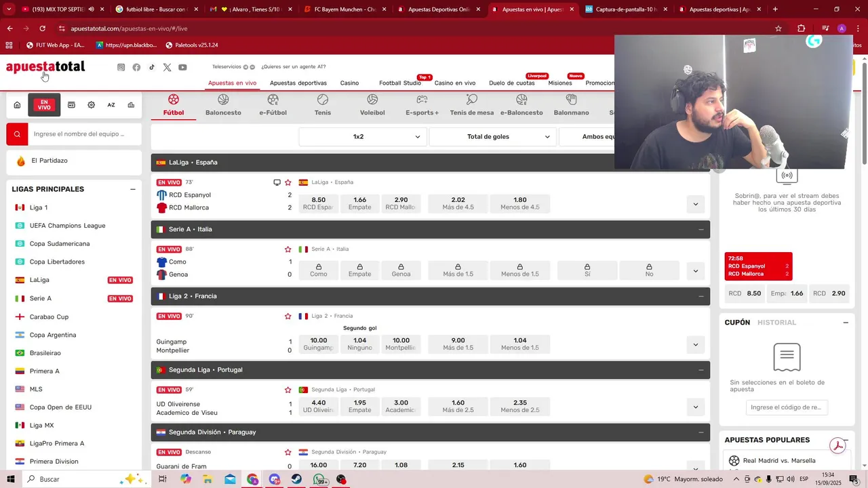868x488 pixels.
Task: Open Windows Start menu
Action: tap(10, 479)
